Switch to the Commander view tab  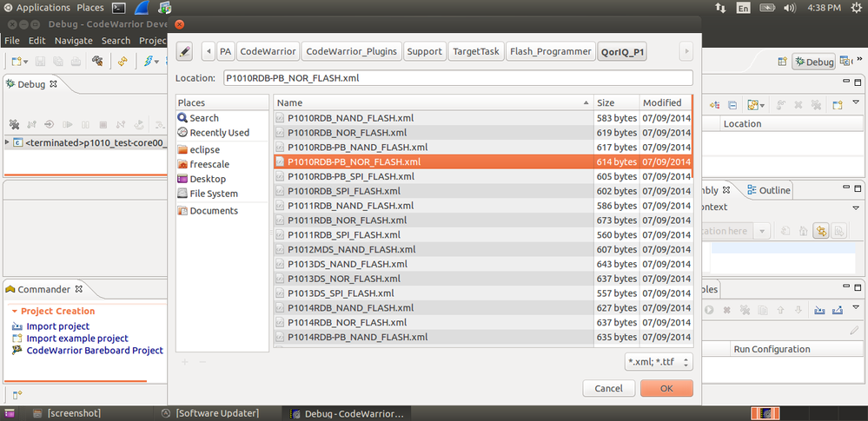tap(43, 289)
